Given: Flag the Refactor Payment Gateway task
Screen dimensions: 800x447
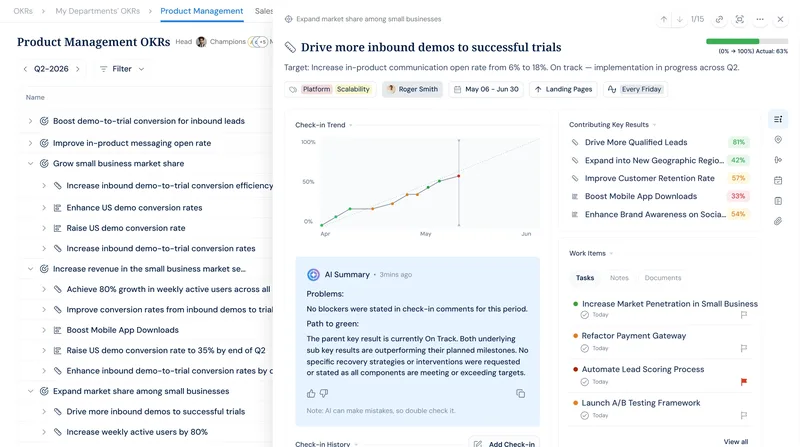Looking at the screenshot, I should [x=744, y=349].
